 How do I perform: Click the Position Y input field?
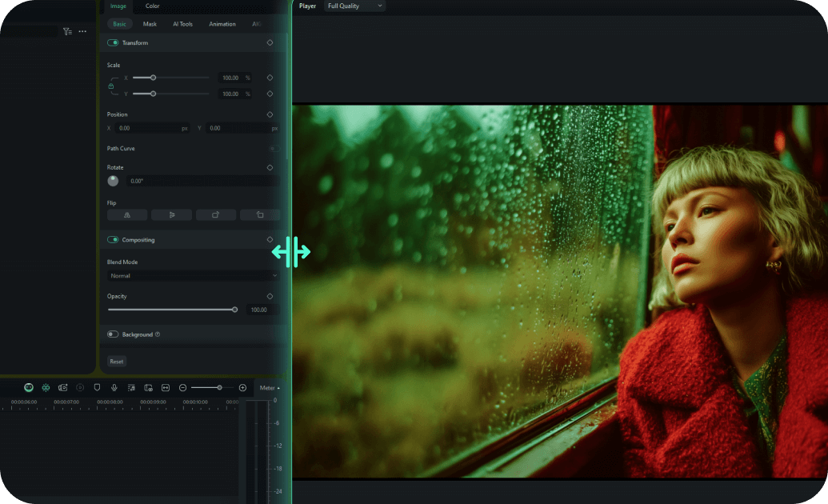242,128
